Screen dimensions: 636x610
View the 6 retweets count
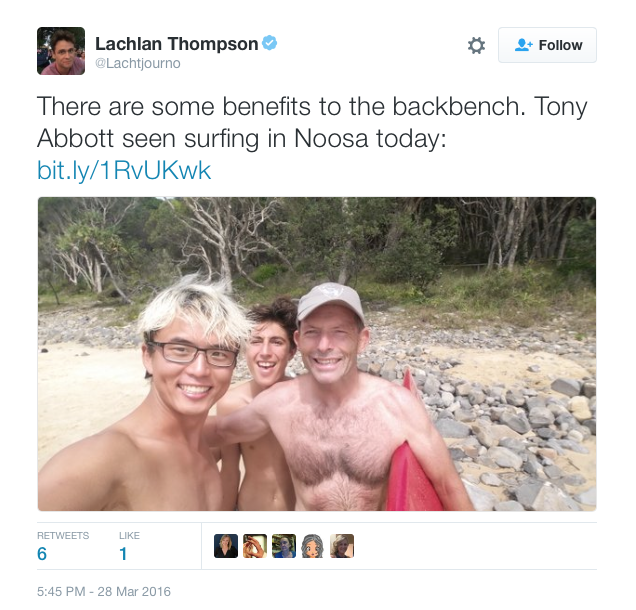[x=42, y=554]
